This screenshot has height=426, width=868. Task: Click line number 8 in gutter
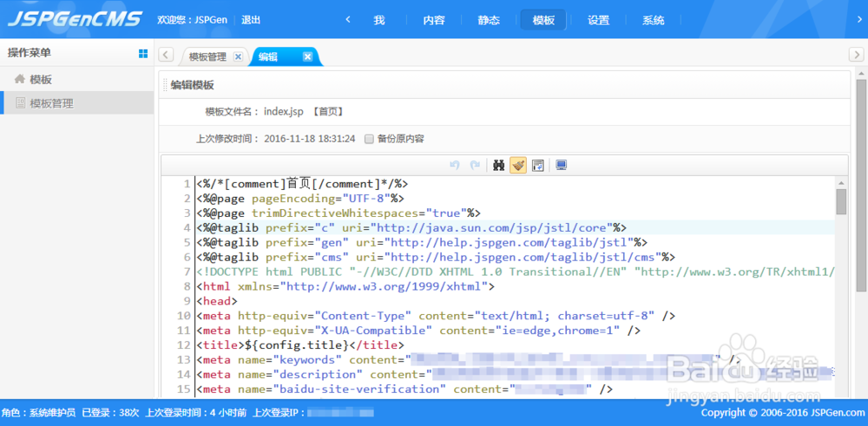[x=187, y=286]
